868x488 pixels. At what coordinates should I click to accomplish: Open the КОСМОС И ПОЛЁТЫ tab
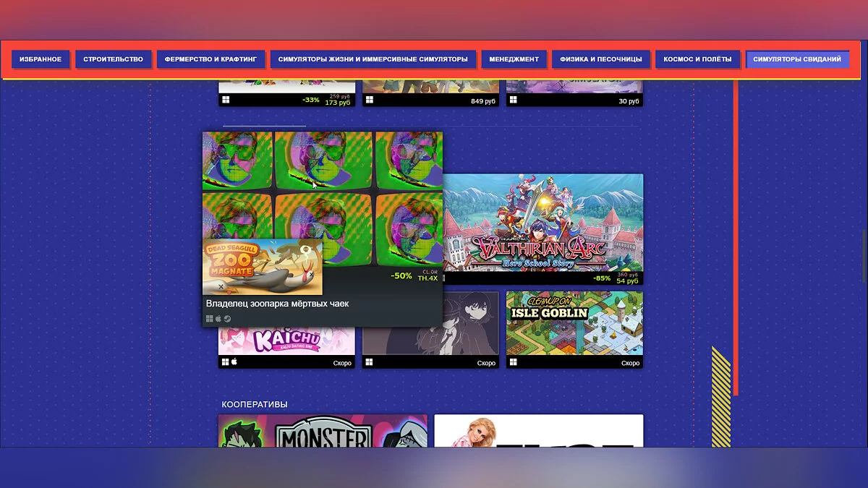[x=697, y=59]
